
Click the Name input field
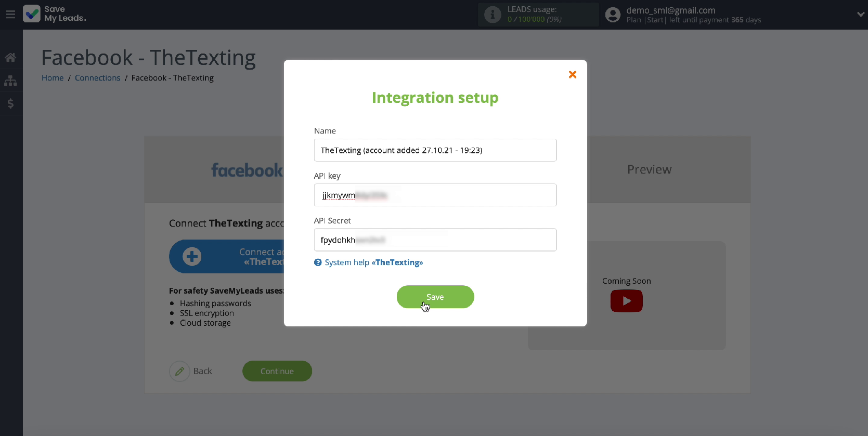click(435, 150)
